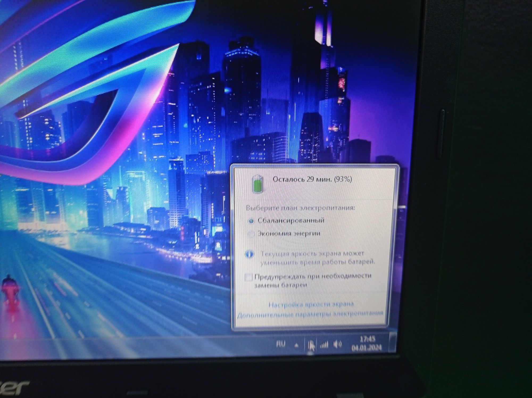This screenshot has height=398, width=532.
Task: Click the battery tray icon
Action: [x=310, y=345]
